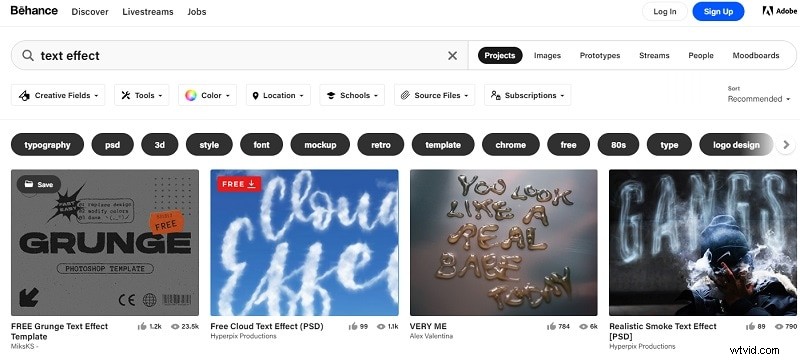Visit MiksKS author profile
800x360 pixels.
click(24, 347)
